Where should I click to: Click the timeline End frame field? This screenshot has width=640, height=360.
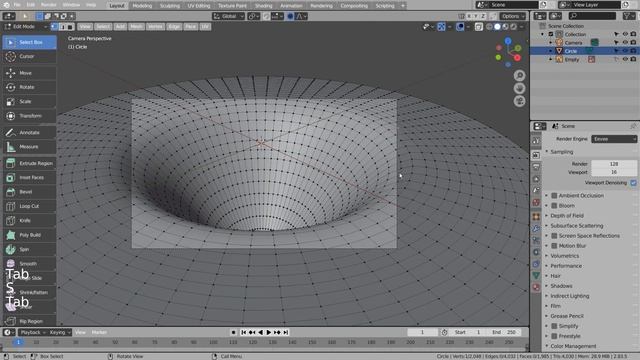504,332
